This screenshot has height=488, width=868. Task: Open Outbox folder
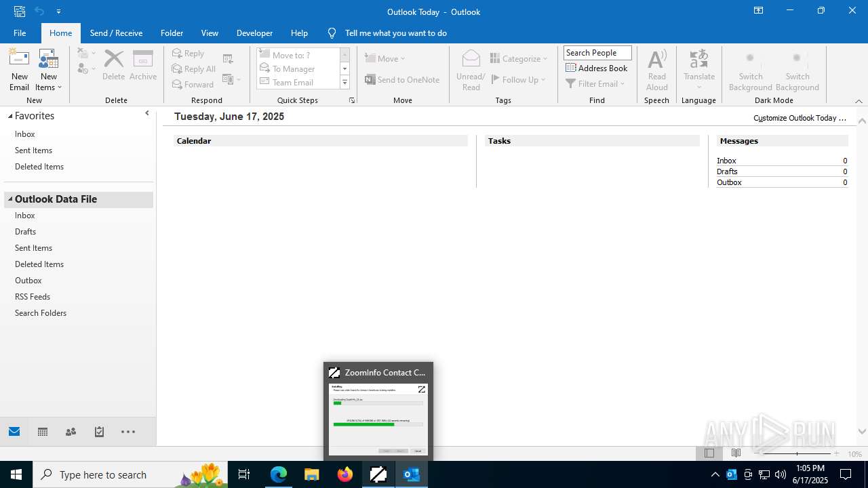(x=28, y=281)
